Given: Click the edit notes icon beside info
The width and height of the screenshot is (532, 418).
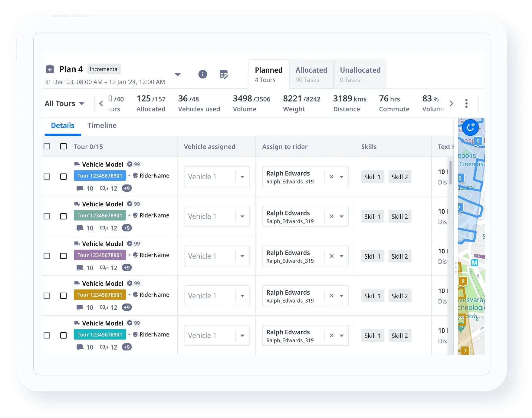Looking at the screenshot, I should pos(224,74).
